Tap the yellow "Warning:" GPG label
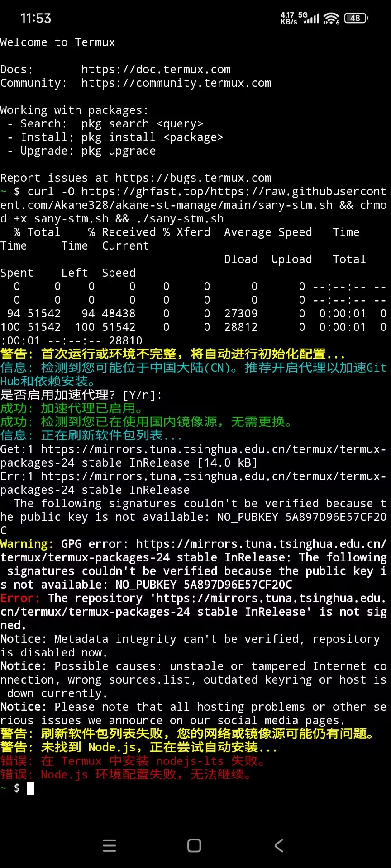Image resolution: width=391 pixels, height=868 pixels. pyautogui.click(x=27, y=544)
